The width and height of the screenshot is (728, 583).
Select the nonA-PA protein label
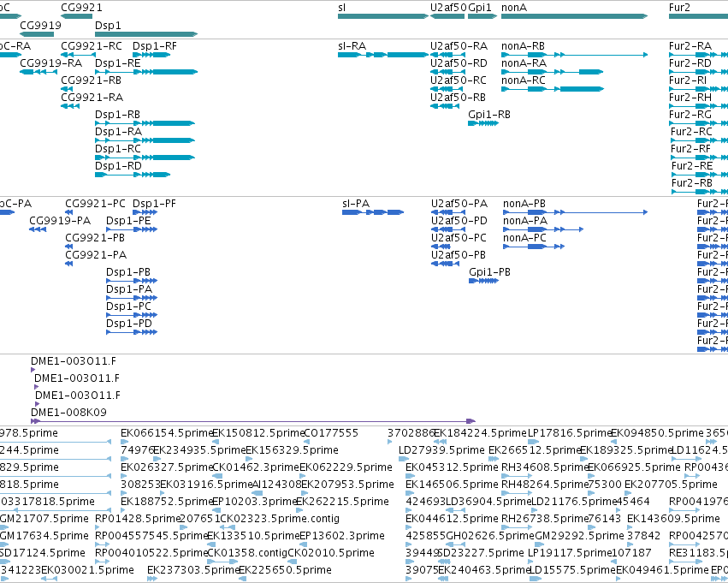pos(525,221)
